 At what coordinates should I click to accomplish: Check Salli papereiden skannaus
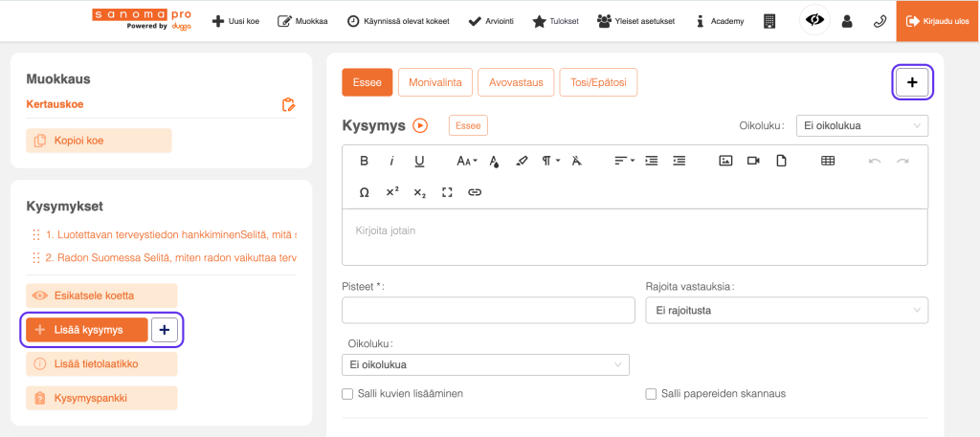point(651,394)
